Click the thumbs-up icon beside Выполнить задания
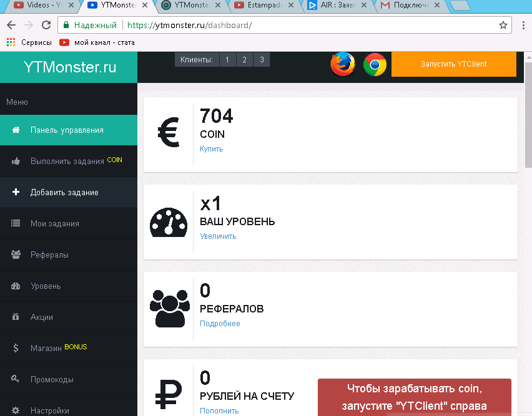Screen dimensions: 532x416 coord(16,162)
